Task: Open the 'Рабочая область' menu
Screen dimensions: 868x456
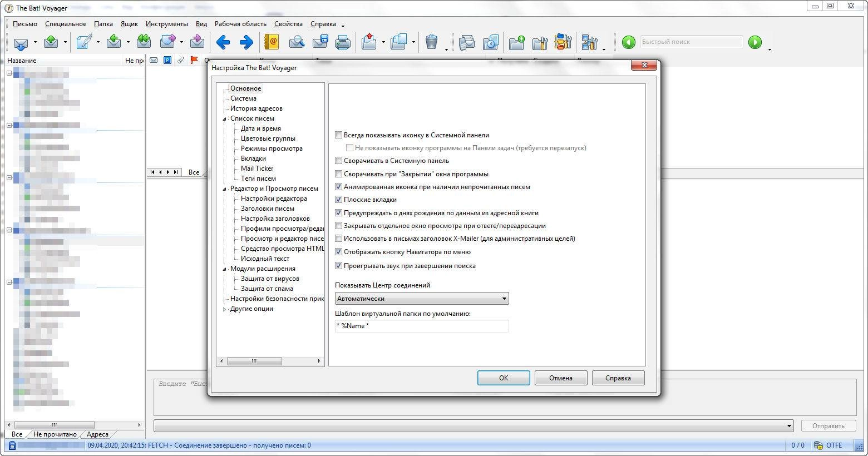Action: click(x=240, y=24)
